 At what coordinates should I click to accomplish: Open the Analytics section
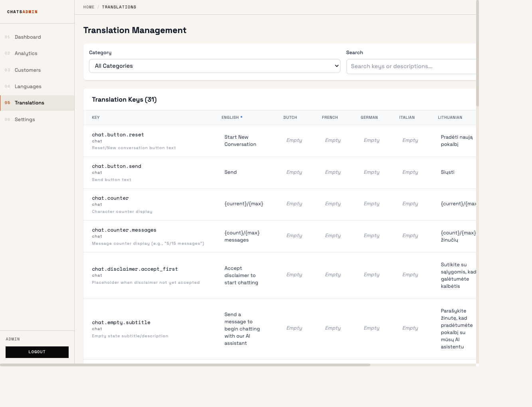pyautogui.click(x=26, y=53)
